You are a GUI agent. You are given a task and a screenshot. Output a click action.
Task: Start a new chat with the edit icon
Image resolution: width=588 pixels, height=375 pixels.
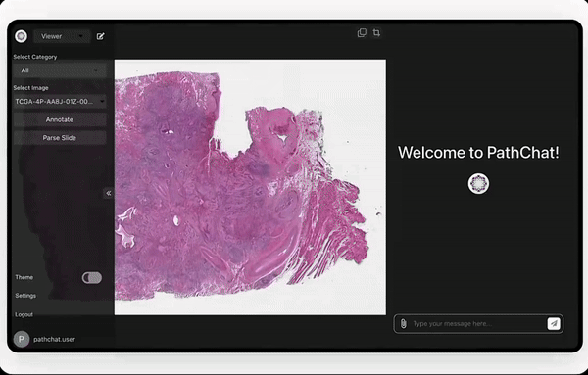[x=101, y=36]
